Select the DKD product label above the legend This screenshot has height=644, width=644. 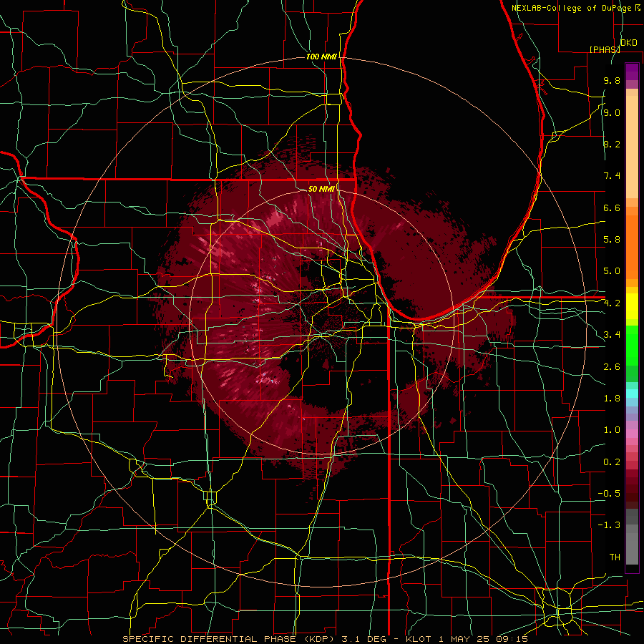628,43
